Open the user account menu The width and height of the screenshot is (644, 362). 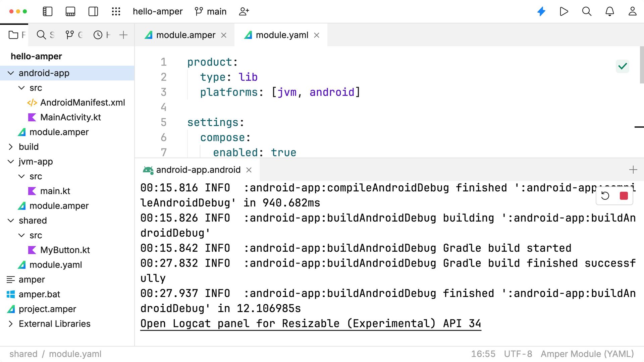(633, 11)
